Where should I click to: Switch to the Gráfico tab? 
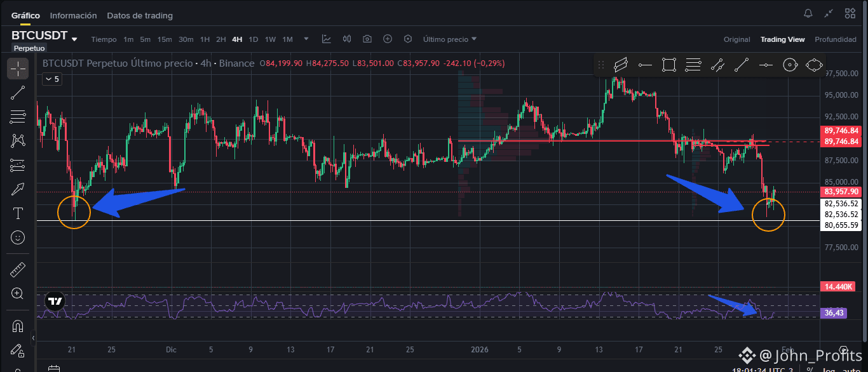[25, 15]
